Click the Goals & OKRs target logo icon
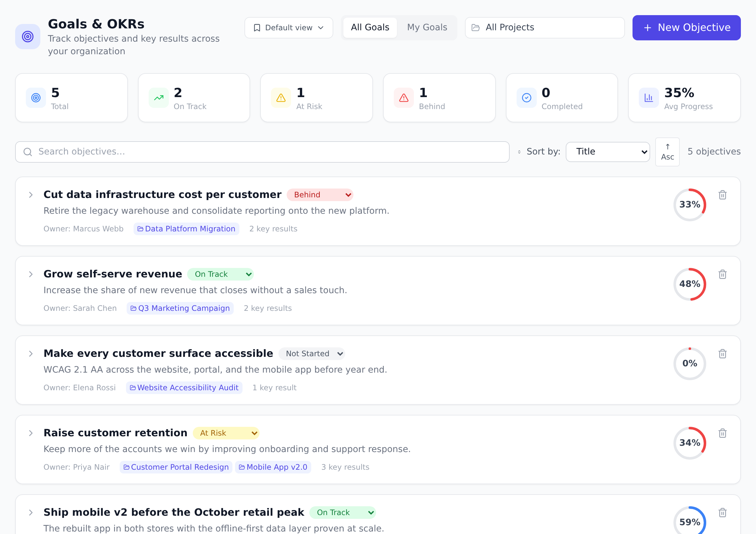The image size is (756, 534). tap(28, 37)
